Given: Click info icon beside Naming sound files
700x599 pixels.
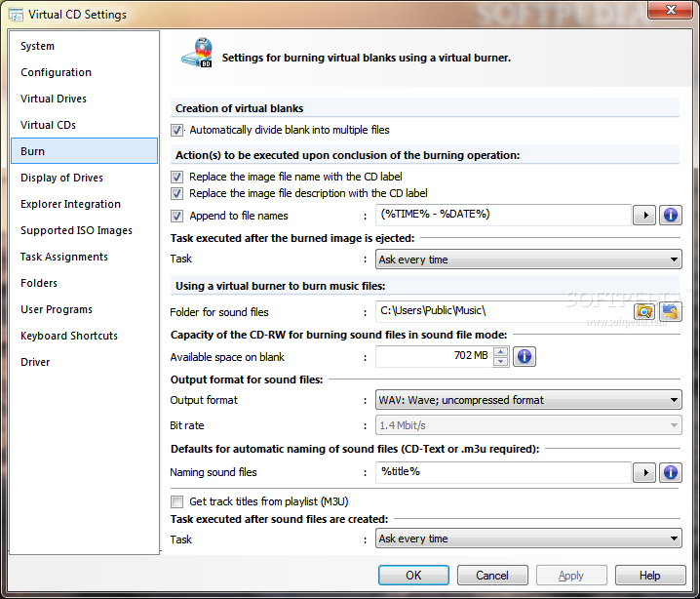Looking at the screenshot, I should click(x=671, y=472).
